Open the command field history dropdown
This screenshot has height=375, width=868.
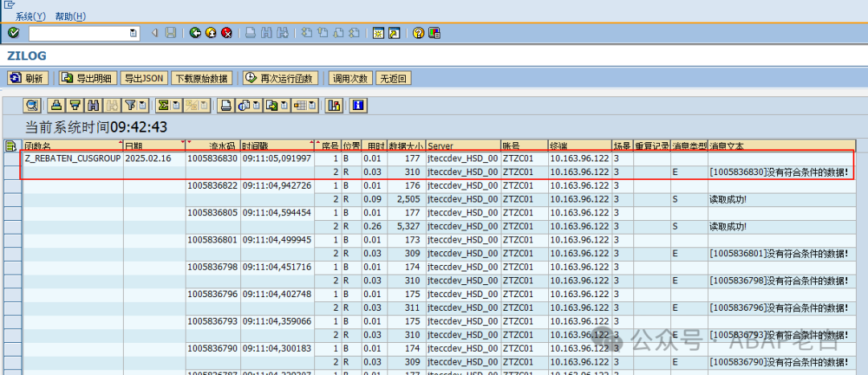(133, 33)
